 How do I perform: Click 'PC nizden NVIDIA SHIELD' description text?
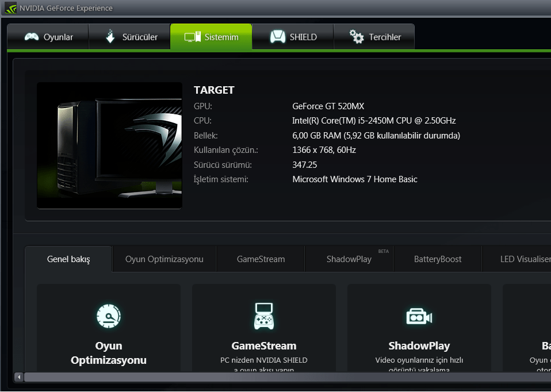click(x=264, y=360)
